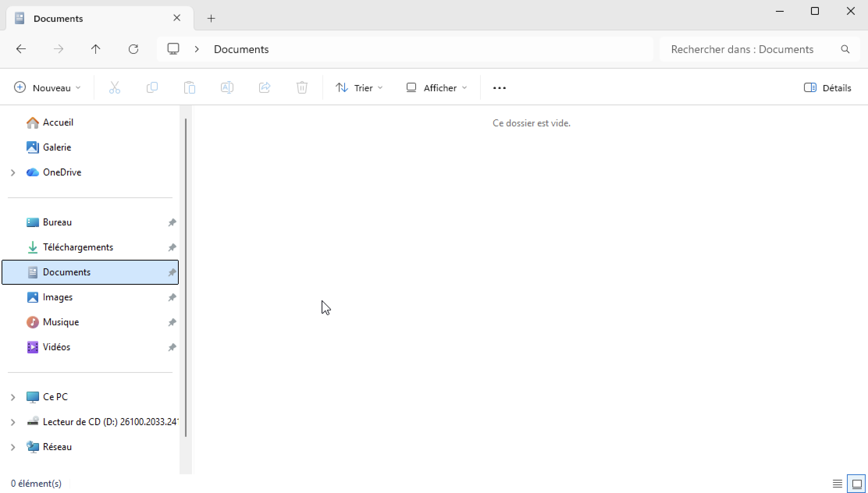The width and height of the screenshot is (868, 493).
Task: Click the Rename icon
Action: (227, 87)
